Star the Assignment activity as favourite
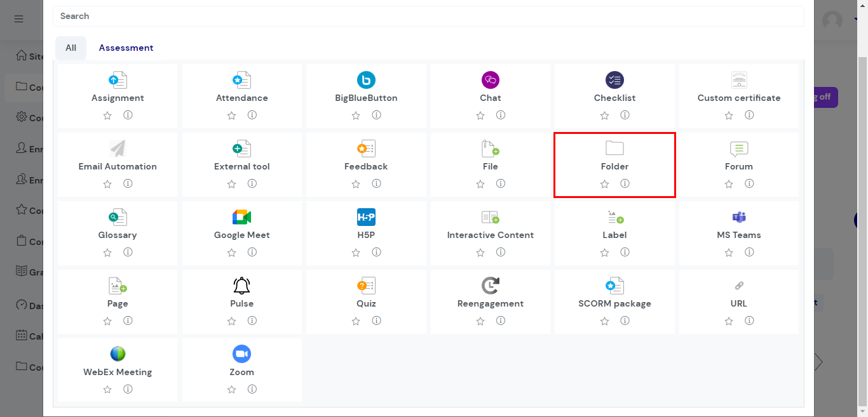 pyautogui.click(x=107, y=116)
